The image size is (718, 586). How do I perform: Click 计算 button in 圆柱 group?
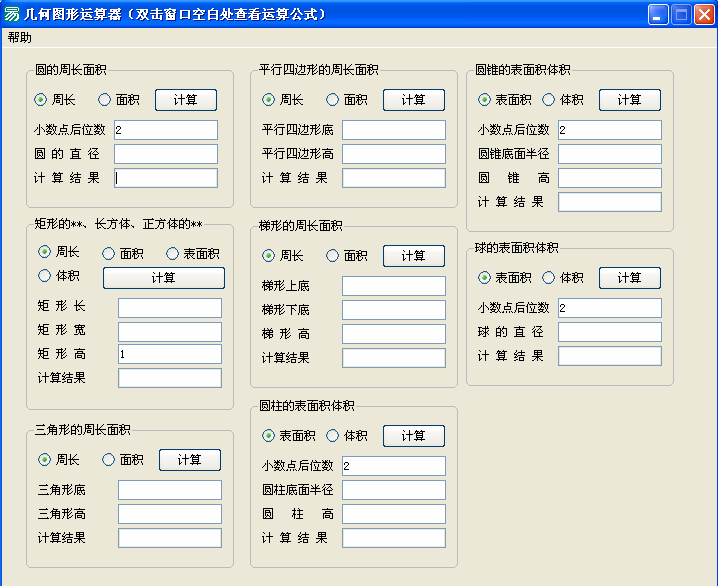[x=414, y=436]
